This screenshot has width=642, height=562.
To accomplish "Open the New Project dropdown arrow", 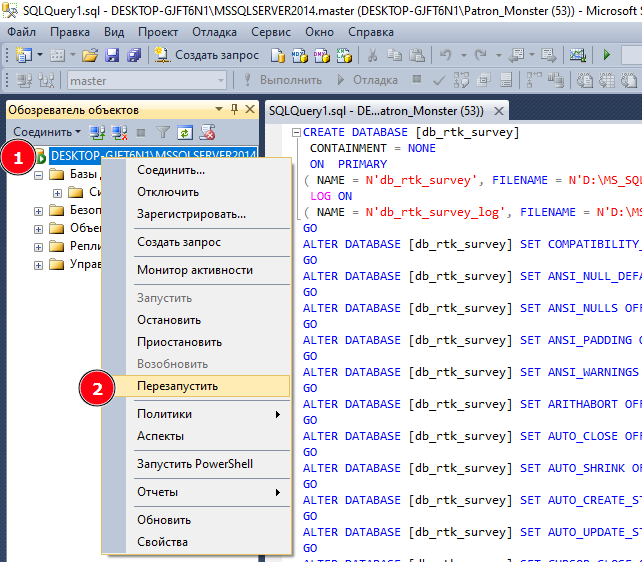I will tap(40, 55).
